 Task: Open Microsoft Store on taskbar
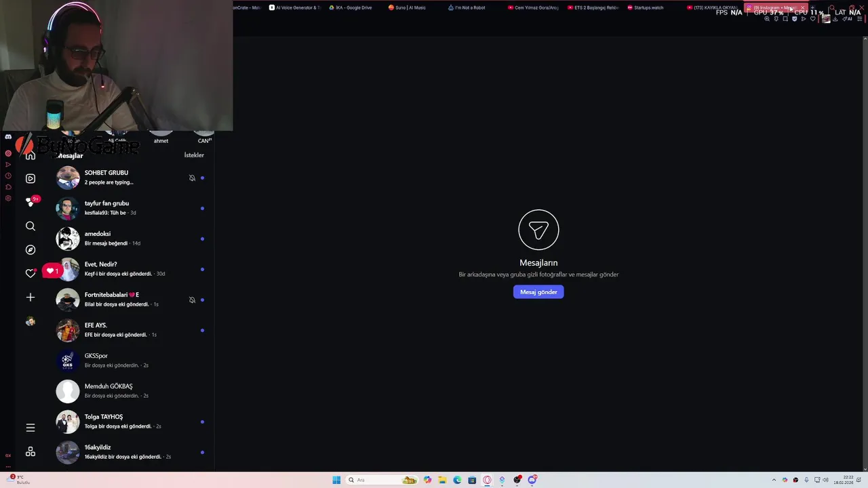point(472,480)
